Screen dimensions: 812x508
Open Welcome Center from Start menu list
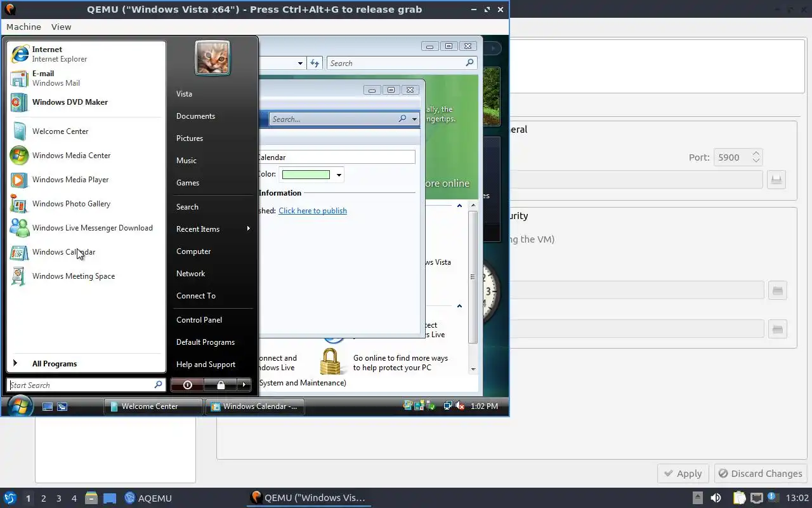tap(87, 131)
